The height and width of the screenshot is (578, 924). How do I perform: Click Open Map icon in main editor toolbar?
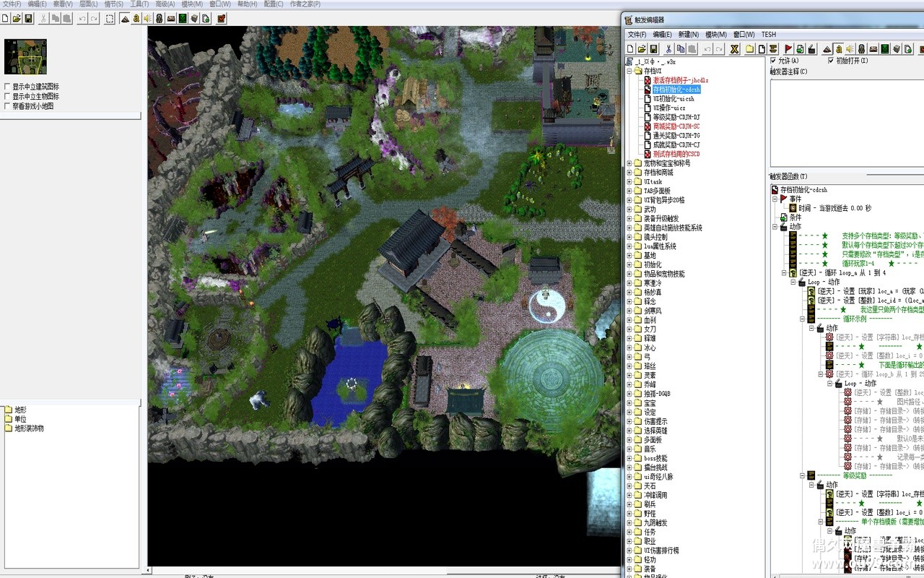point(17,18)
